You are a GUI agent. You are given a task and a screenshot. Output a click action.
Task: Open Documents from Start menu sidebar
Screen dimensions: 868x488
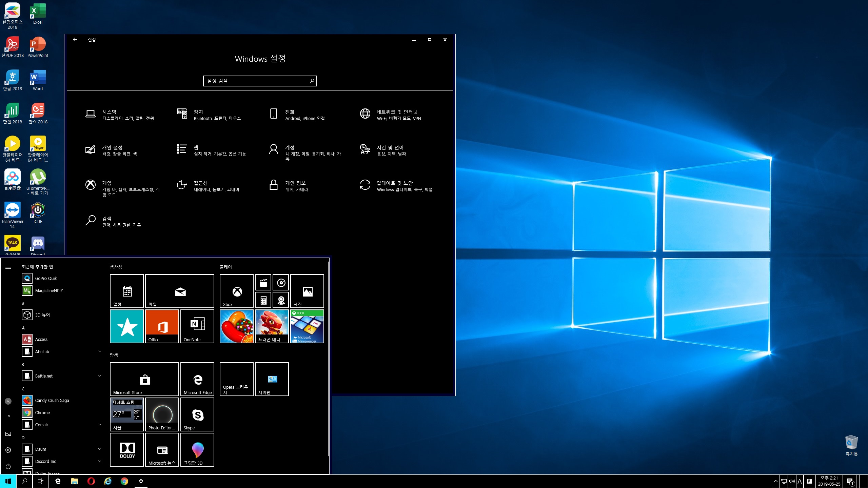8,418
